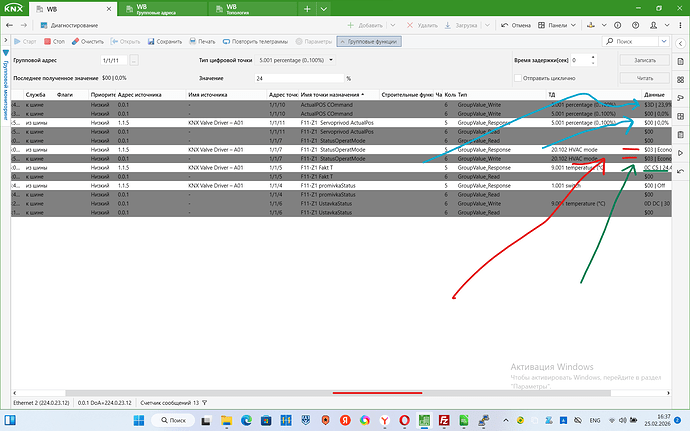Increase the Время задержки spinner value
Image resolution: width=690 pixels, height=431 pixels.
(593, 57)
